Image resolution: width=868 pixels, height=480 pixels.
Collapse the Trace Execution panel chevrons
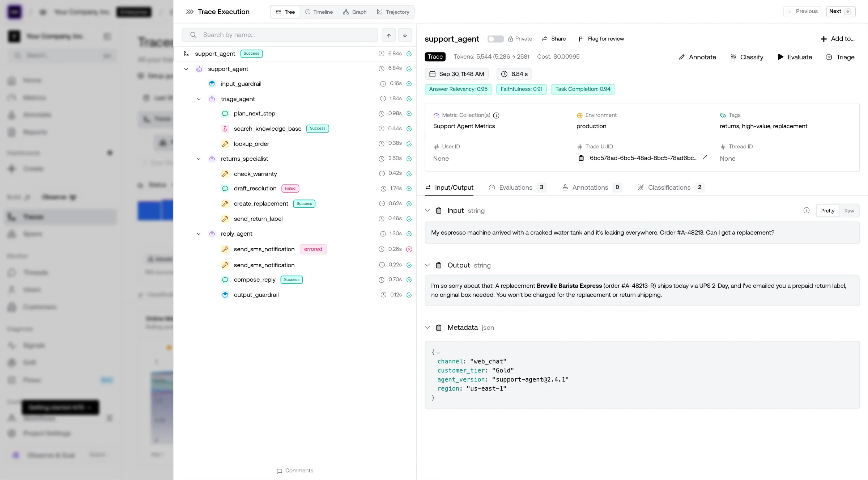coord(190,12)
